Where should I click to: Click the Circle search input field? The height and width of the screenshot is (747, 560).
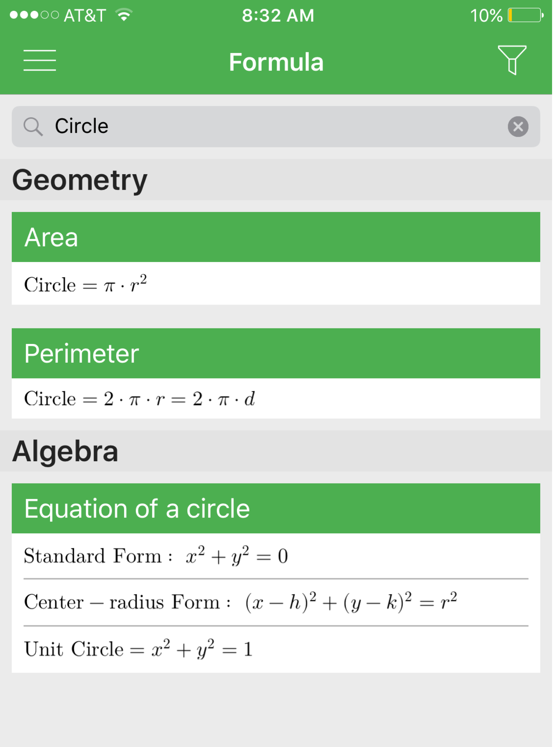(x=270, y=127)
